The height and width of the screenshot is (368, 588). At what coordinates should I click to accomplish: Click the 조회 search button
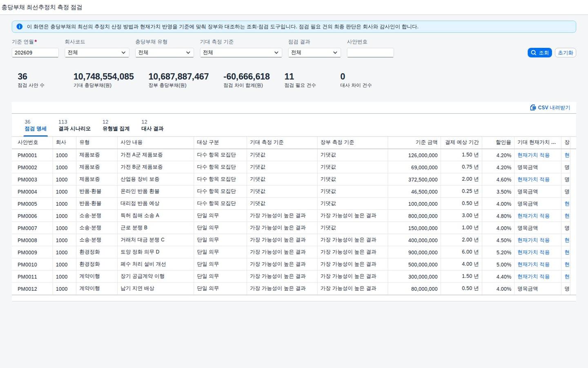coord(539,53)
